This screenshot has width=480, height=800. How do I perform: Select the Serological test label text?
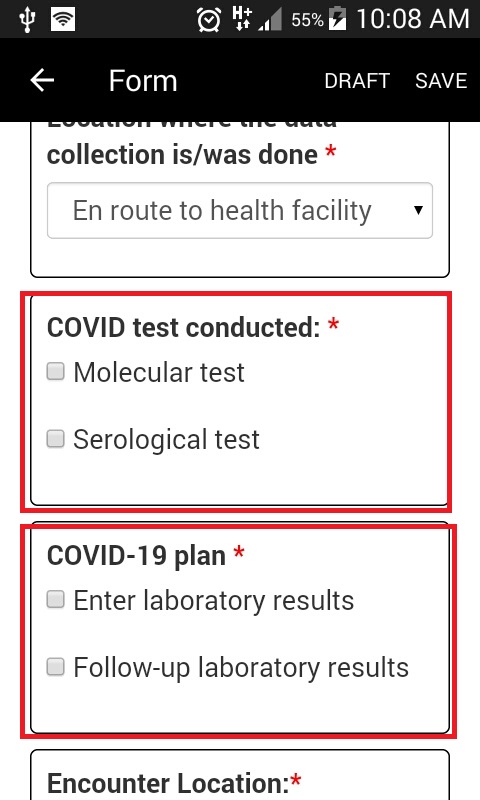click(x=166, y=440)
